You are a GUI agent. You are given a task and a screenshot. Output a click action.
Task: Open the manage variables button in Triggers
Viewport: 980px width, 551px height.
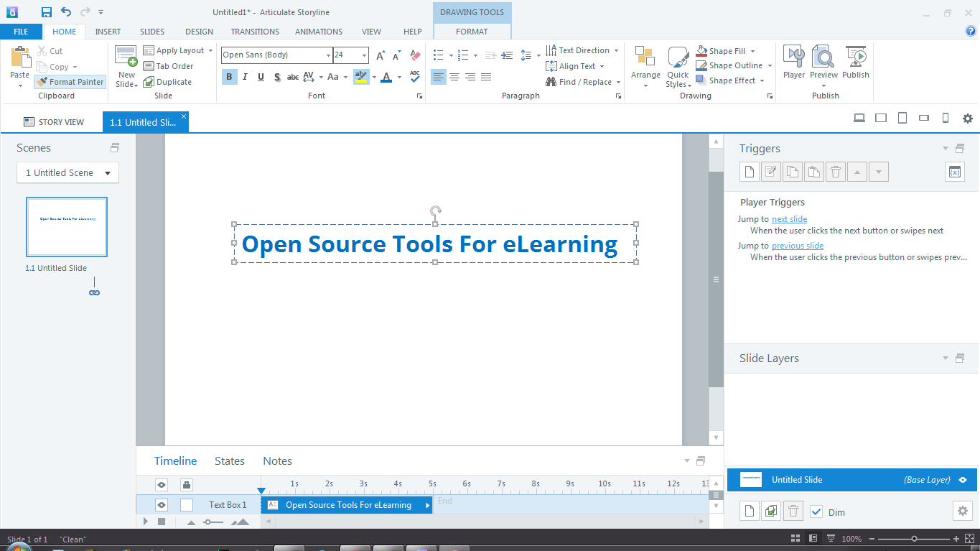pyautogui.click(x=955, y=172)
